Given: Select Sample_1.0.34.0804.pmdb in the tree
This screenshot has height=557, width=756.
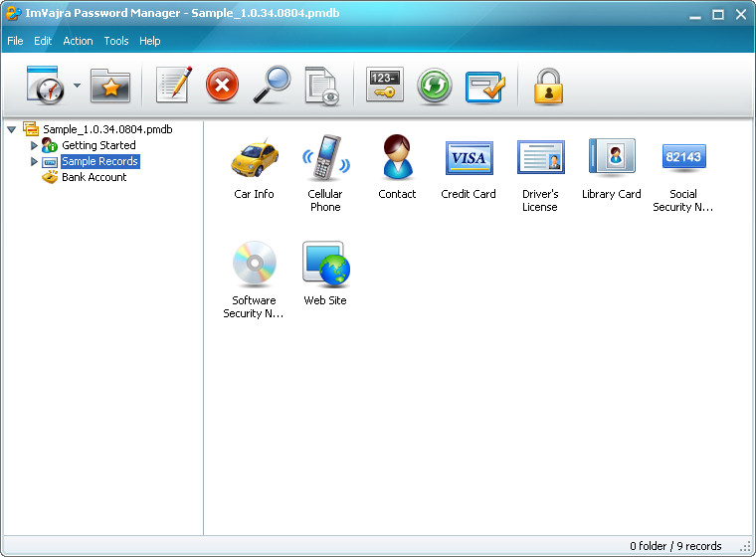Looking at the screenshot, I should point(107,129).
